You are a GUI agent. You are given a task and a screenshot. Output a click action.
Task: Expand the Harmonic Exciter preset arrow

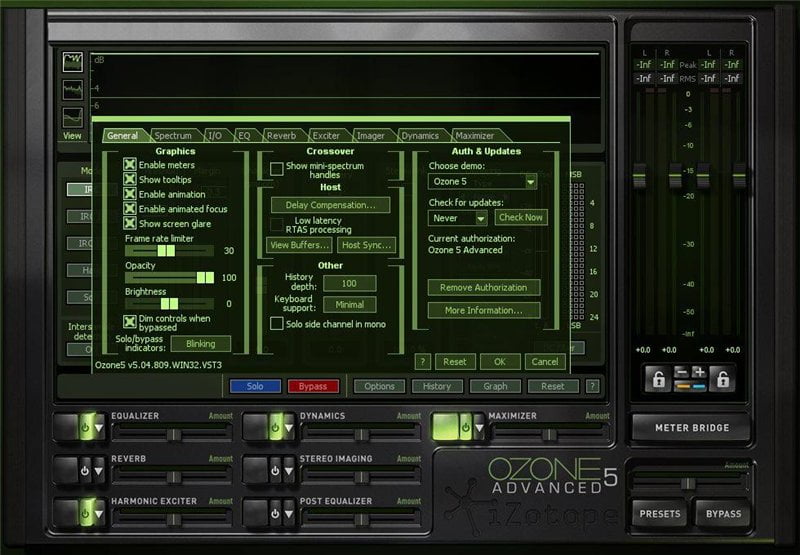pyautogui.click(x=99, y=513)
